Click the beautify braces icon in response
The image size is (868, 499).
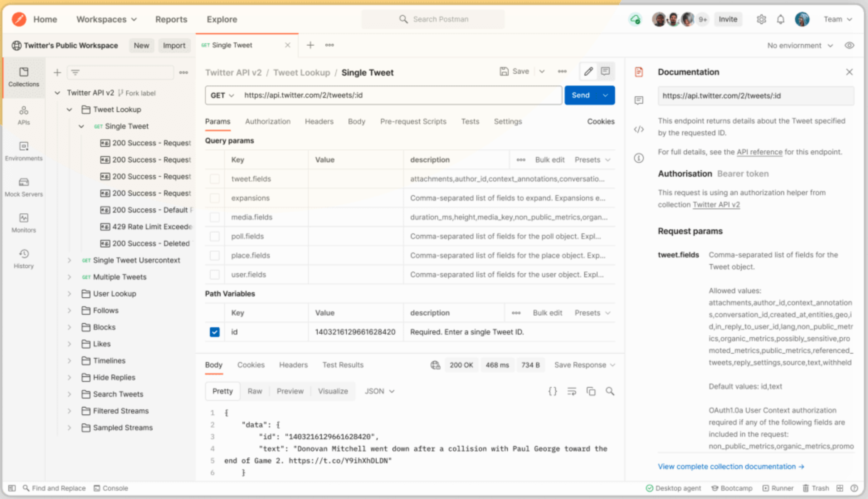[552, 391]
